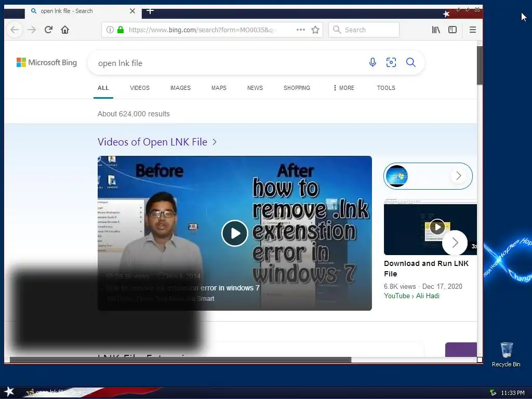532x399 pixels.
Task: Click the green secure connection padlock
Action: coord(120,30)
